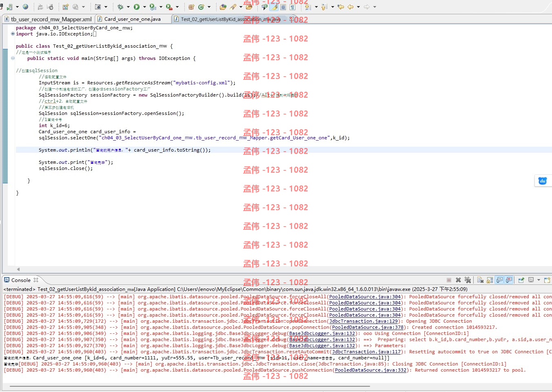This screenshot has height=392, width=552.
Task: Open dropdown next to Debug icon
Action: pyautogui.click(x=128, y=7)
